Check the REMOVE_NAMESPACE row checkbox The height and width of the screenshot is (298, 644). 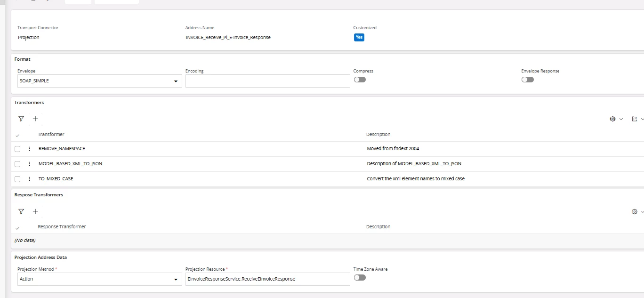(x=17, y=149)
